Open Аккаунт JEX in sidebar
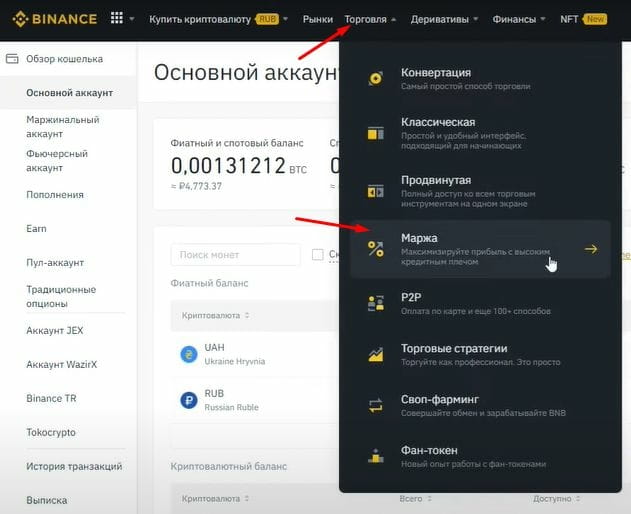This screenshot has width=631, height=514. point(54,330)
